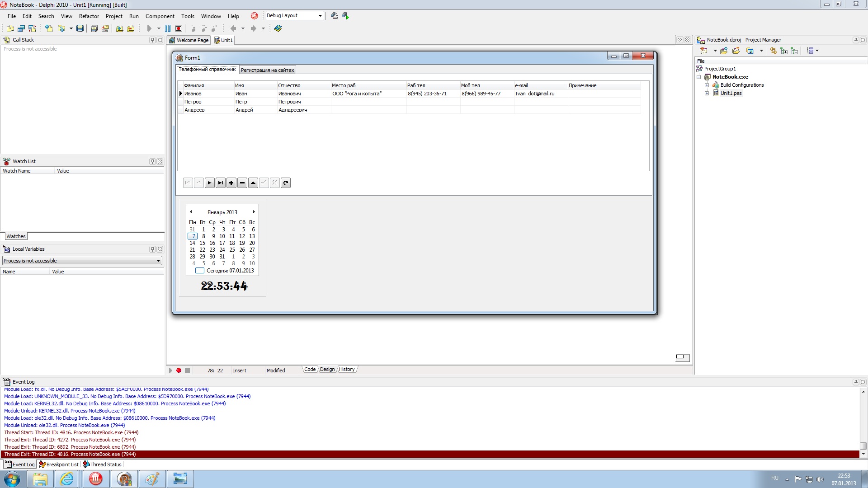868x488 pixels.
Task: Pin the Call Stack panel
Action: coord(152,40)
